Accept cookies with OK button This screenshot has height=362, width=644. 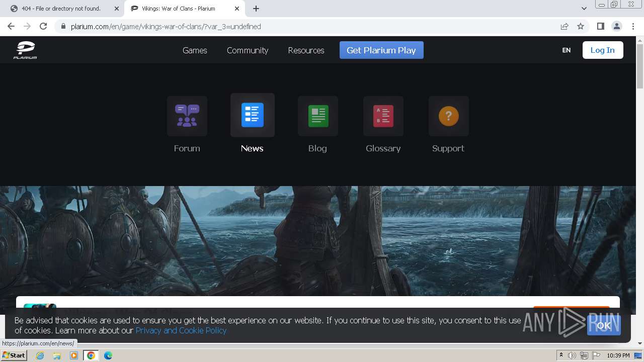coord(604,325)
